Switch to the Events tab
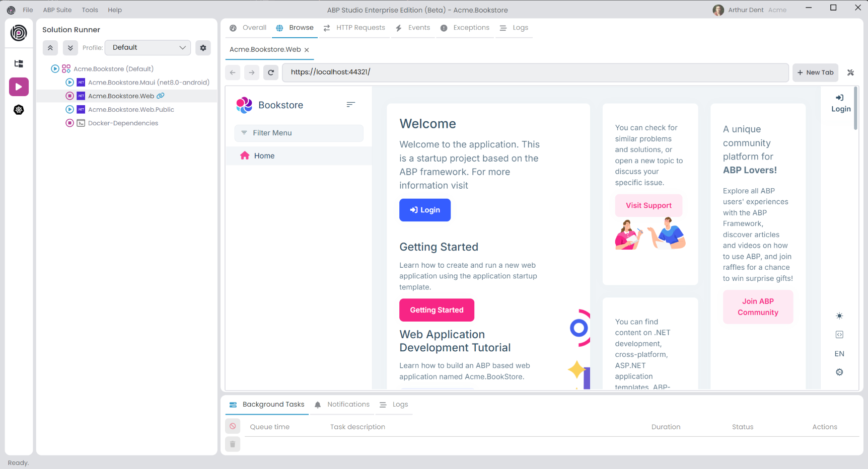 coord(413,28)
